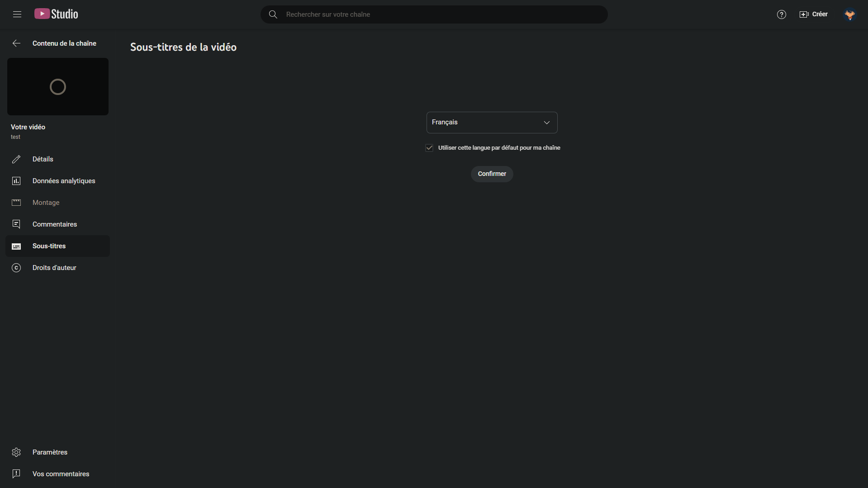Screen dimensions: 868x488
Task: Click the search magnifier icon
Action: 273,14
